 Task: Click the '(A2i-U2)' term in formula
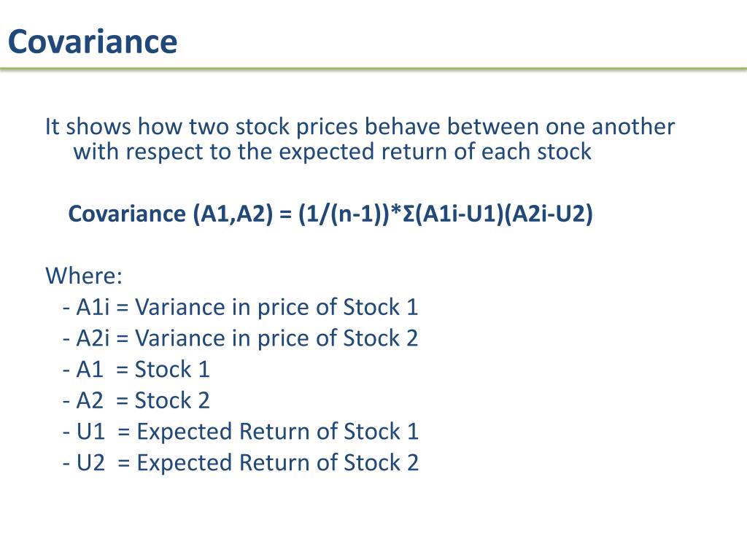click(x=549, y=214)
